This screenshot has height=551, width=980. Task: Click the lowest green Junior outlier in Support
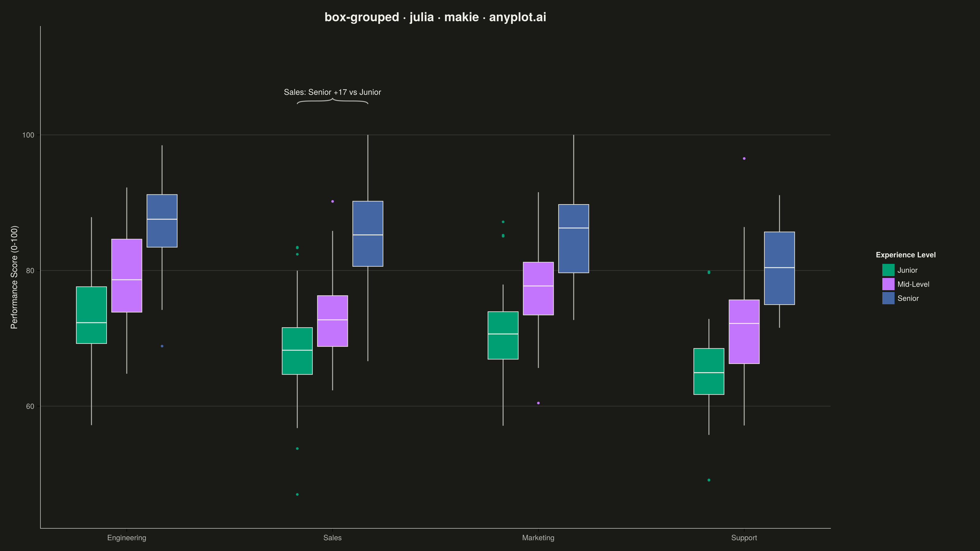709,480
